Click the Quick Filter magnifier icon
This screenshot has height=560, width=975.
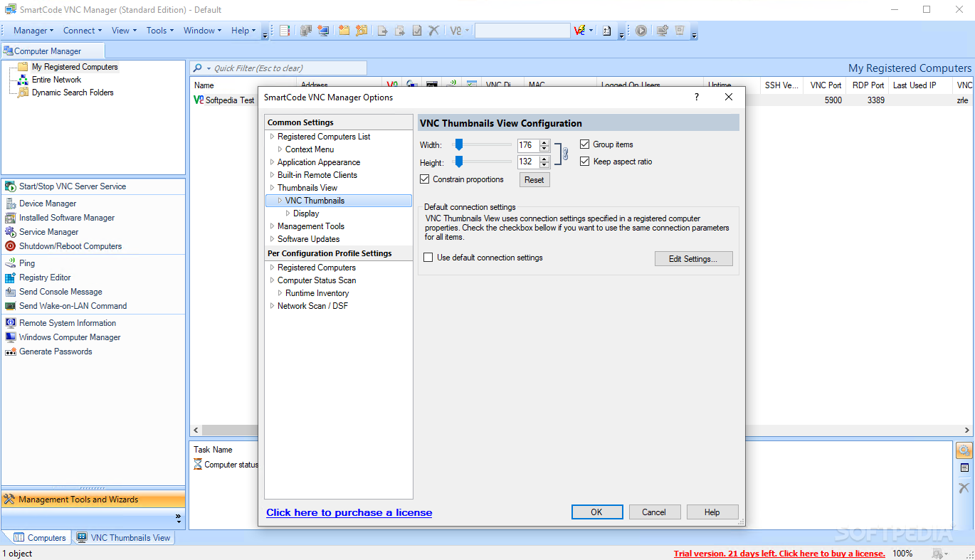[198, 68]
